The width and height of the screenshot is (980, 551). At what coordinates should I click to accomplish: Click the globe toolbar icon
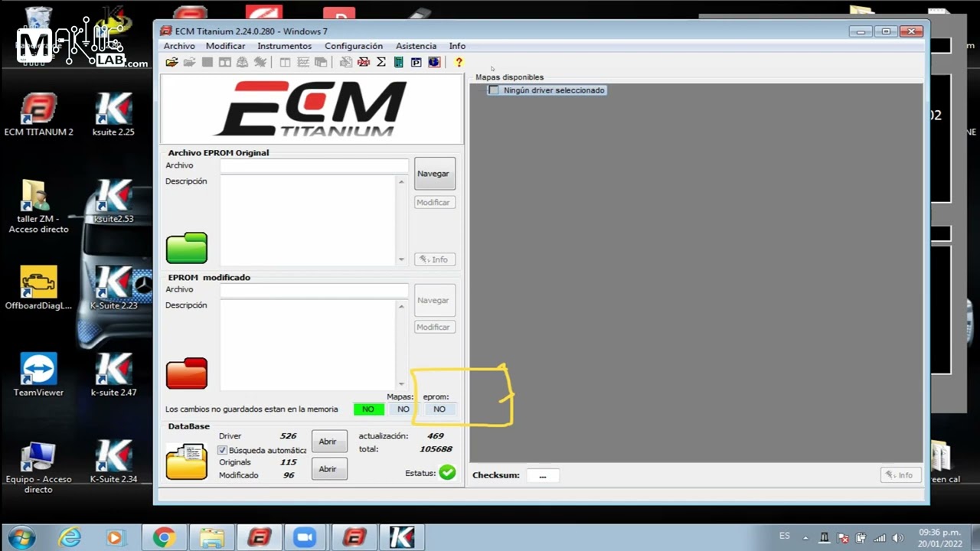pos(434,62)
